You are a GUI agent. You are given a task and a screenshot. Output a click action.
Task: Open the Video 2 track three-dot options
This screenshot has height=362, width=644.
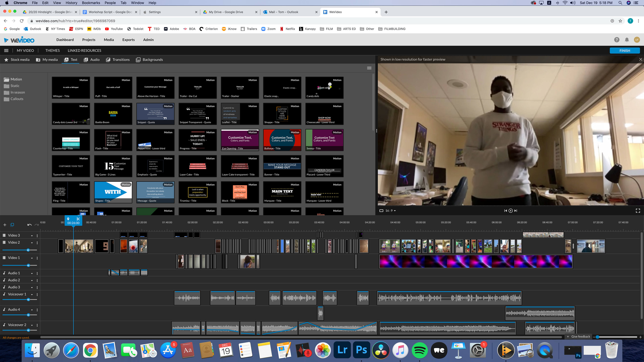tap(37, 243)
